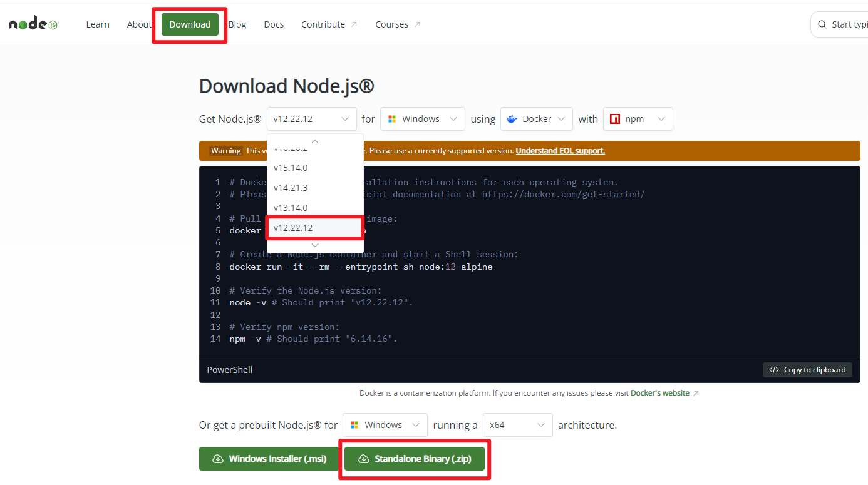Click the Docker whale icon
Screen dimensions: 868x485
[x=512, y=119]
